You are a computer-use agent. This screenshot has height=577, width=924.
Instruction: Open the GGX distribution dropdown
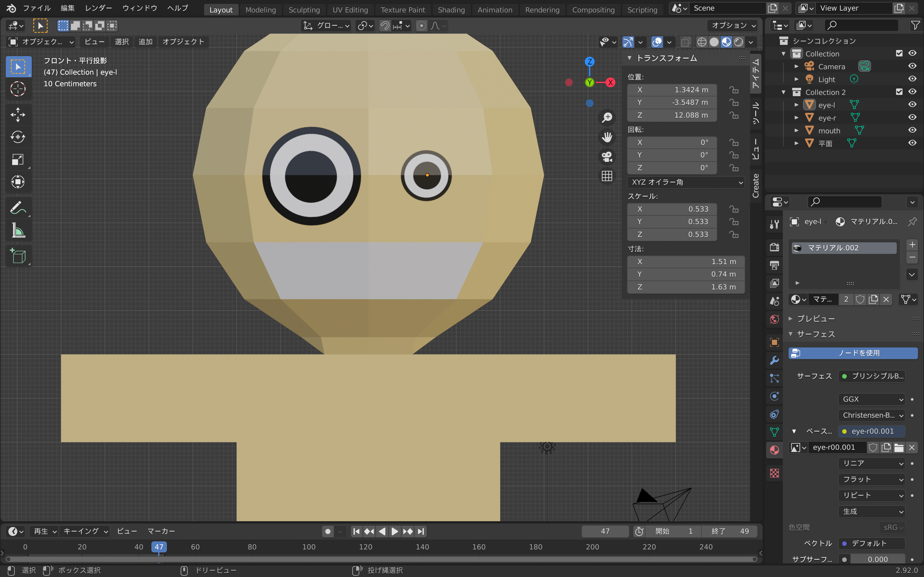(872, 399)
